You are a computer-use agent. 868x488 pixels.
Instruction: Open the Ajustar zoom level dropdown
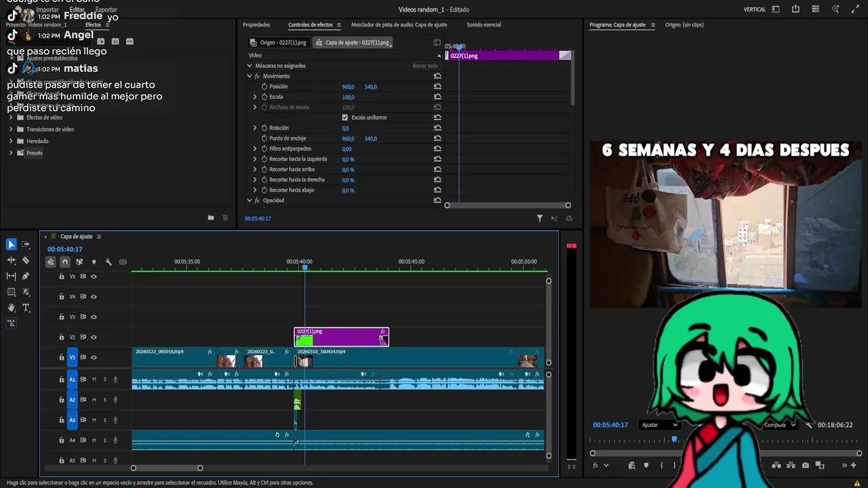tap(660, 425)
